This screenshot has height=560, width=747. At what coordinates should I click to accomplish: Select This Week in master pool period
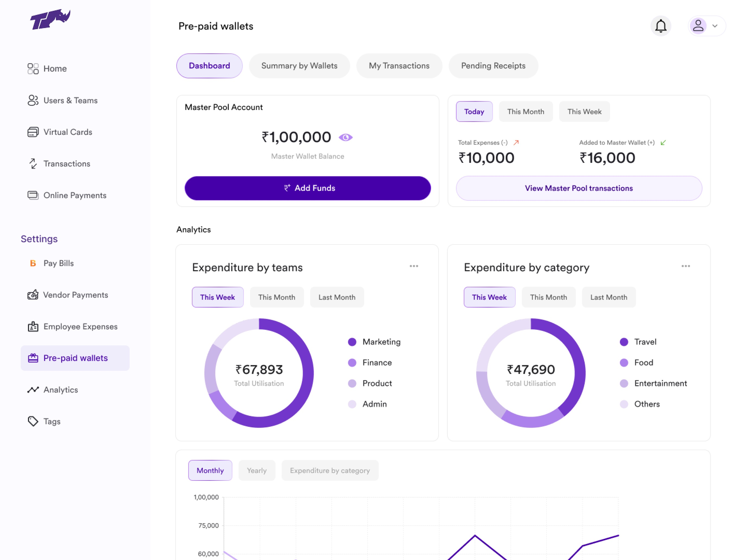(x=584, y=112)
